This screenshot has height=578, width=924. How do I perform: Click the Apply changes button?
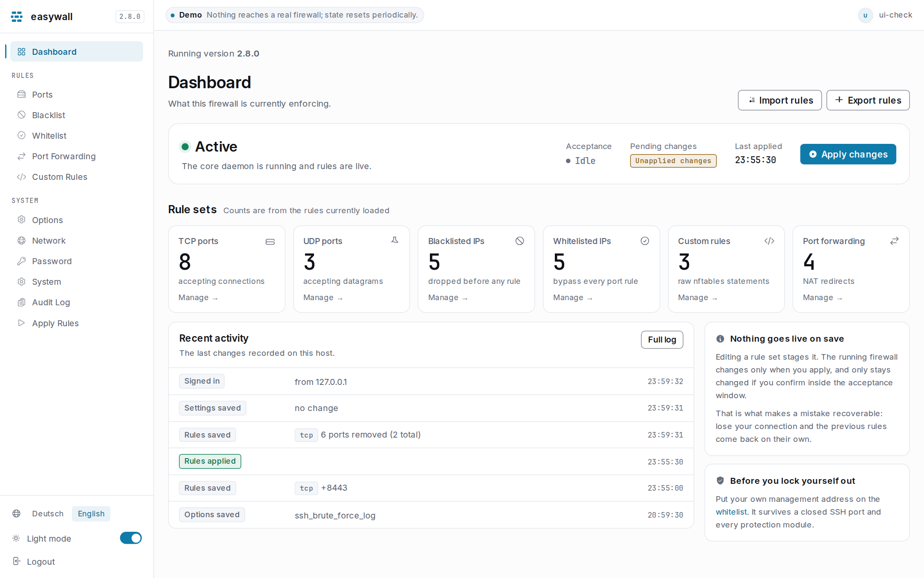(x=848, y=154)
